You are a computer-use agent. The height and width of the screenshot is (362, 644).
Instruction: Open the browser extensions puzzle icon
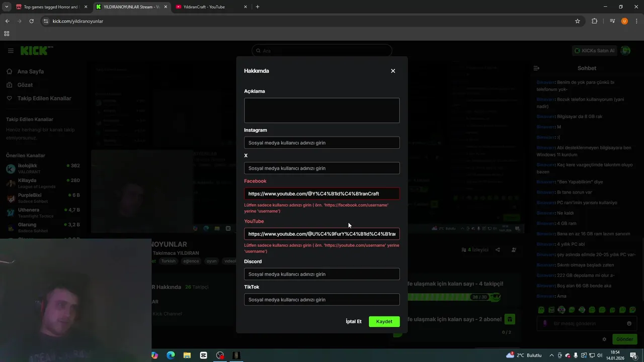pyautogui.click(x=595, y=21)
